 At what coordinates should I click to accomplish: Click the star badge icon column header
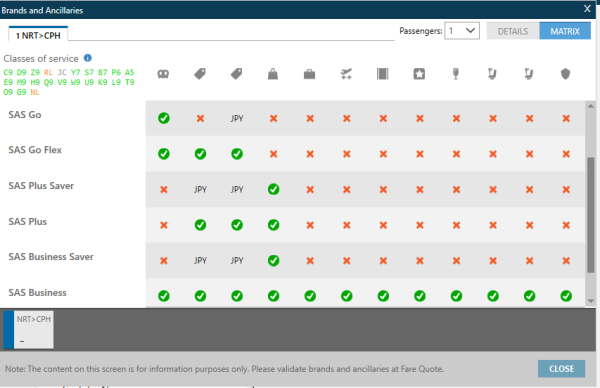pos(419,74)
